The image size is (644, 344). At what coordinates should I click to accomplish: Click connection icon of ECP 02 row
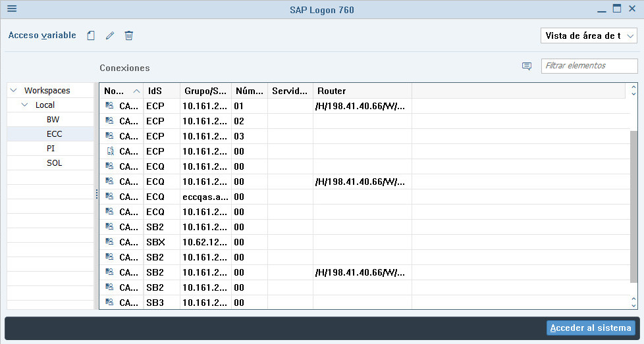(109, 120)
